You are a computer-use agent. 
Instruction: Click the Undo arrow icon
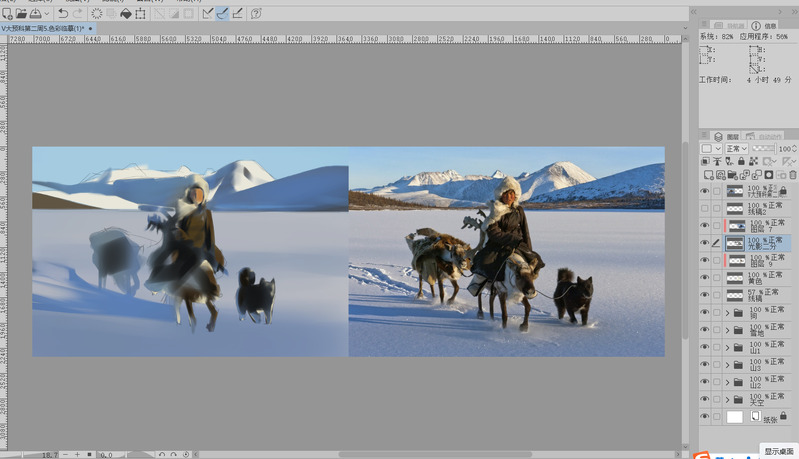tap(63, 14)
